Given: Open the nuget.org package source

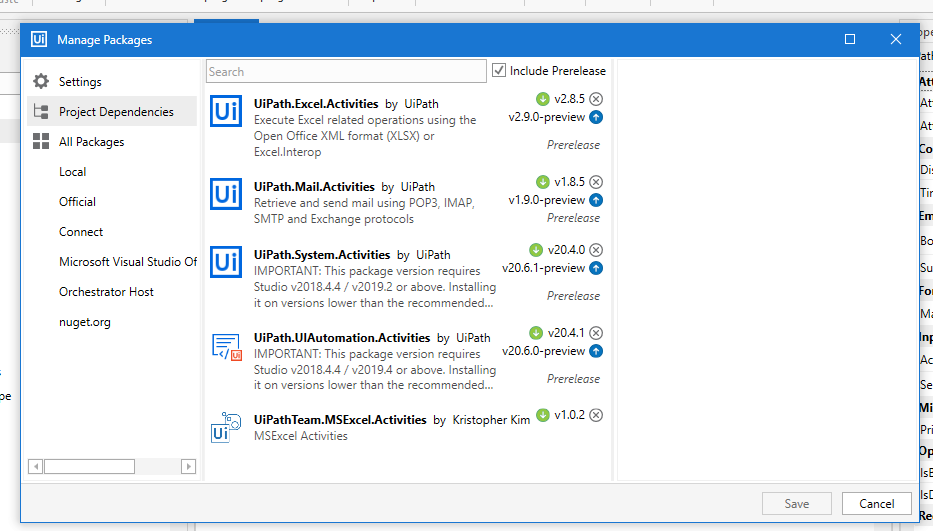Looking at the screenshot, I should point(84,322).
